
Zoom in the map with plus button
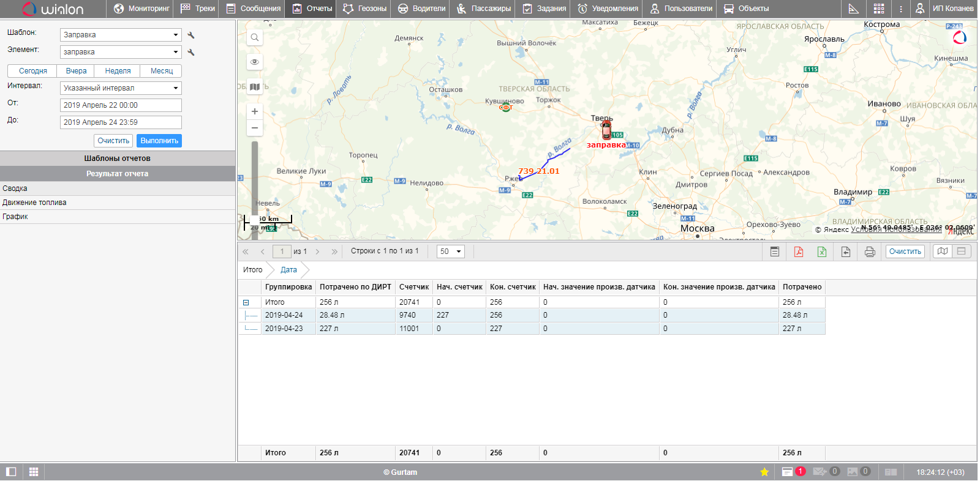coord(255,111)
